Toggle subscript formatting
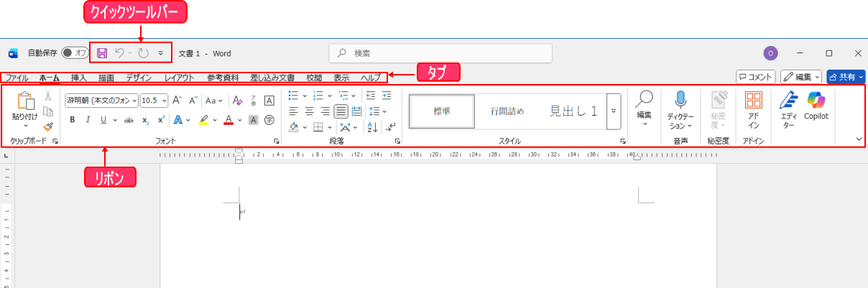Image resolution: width=868 pixels, height=288 pixels. tap(145, 120)
